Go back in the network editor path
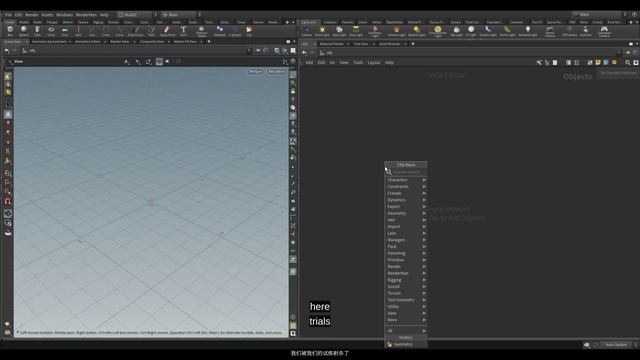 pos(304,53)
